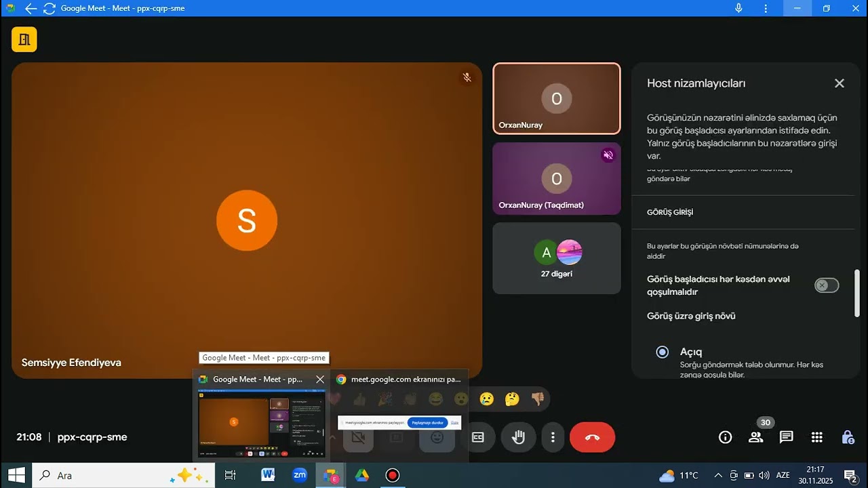Click the muted audio icon on Təqdimat tile

(x=608, y=155)
